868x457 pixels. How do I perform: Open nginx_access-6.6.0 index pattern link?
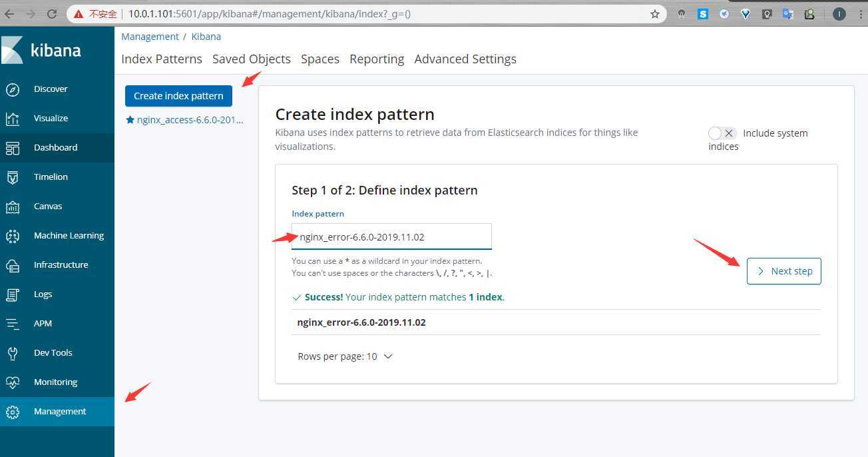point(190,120)
